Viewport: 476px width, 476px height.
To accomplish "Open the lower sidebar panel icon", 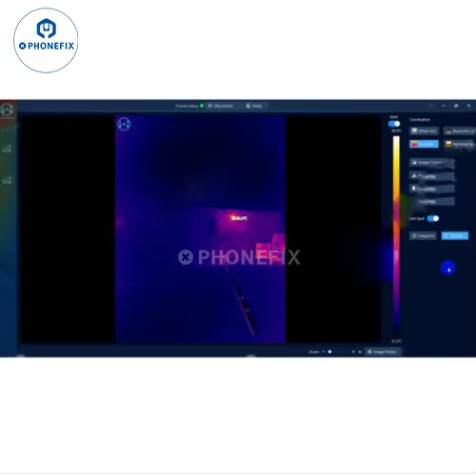I will pyautogui.click(x=7, y=180).
